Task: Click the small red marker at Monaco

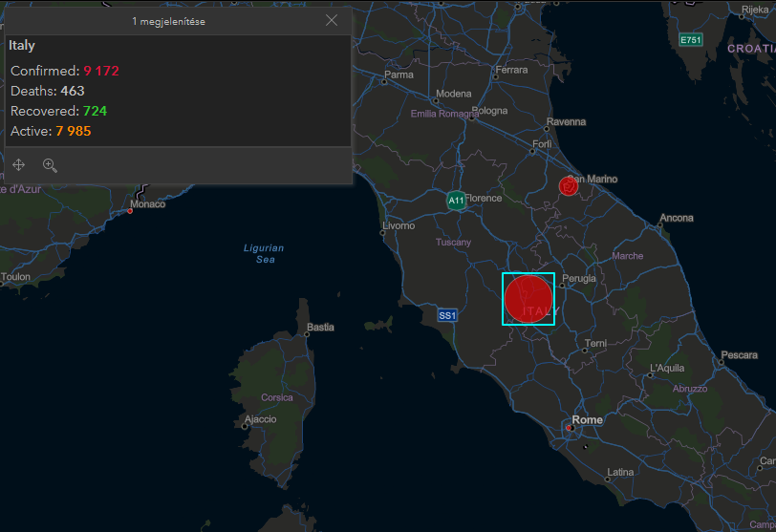Action: point(130,211)
